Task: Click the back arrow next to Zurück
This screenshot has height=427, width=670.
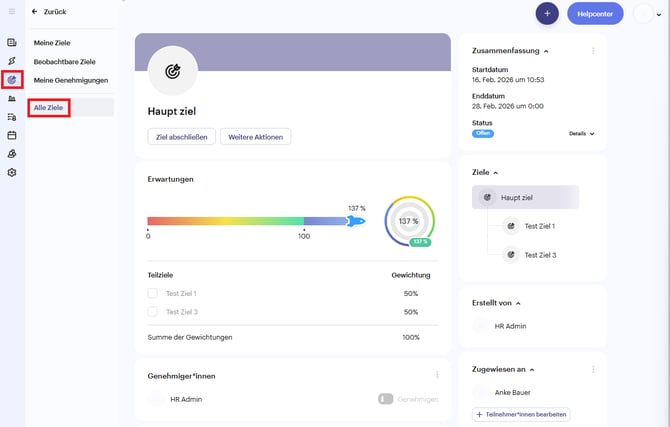Action: click(x=35, y=12)
